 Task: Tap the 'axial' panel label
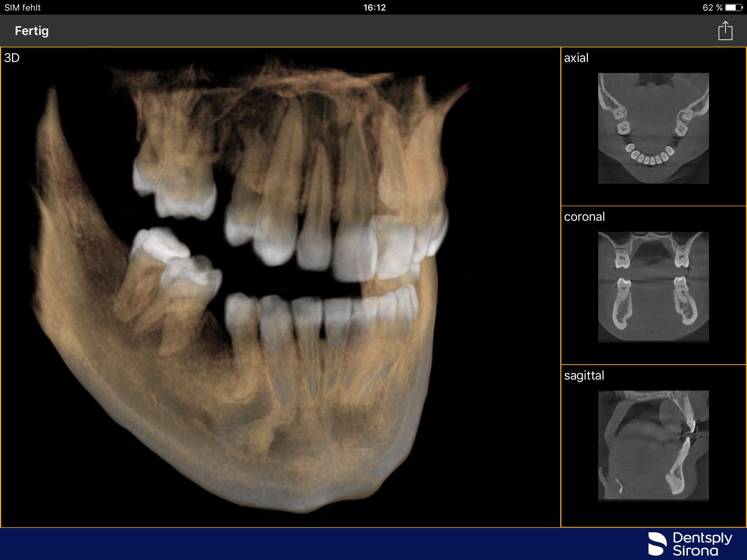tap(576, 58)
